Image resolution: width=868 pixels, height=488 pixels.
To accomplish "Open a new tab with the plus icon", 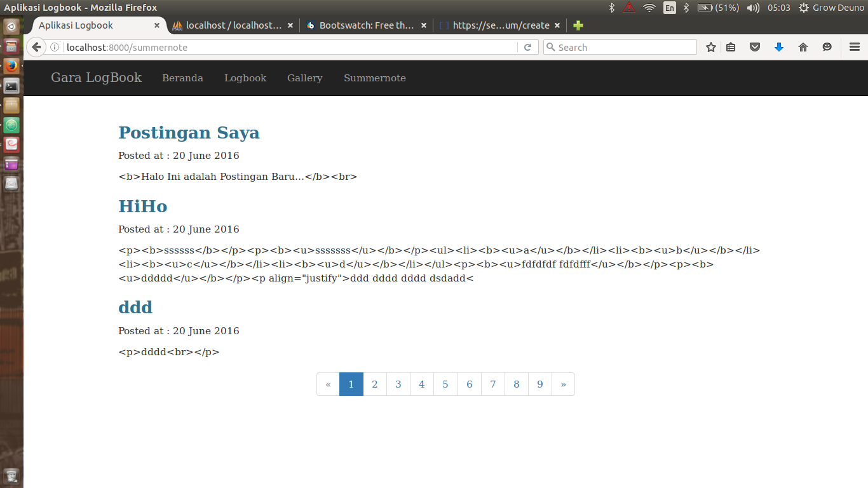I will pos(578,25).
